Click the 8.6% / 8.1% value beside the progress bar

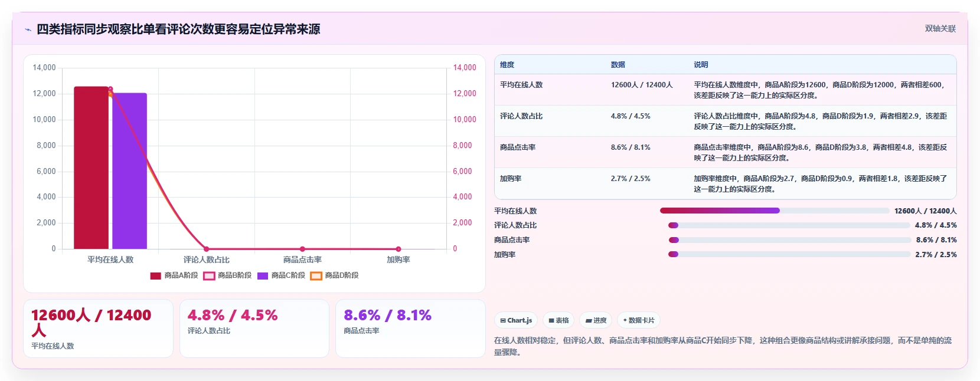coord(936,240)
